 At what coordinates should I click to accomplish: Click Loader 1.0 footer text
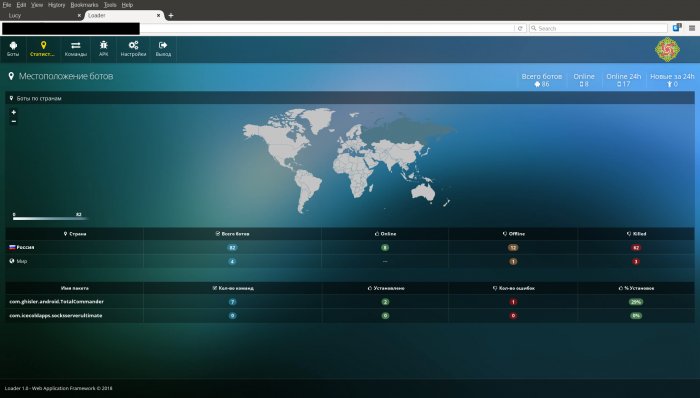pyautogui.click(x=58, y=388)
